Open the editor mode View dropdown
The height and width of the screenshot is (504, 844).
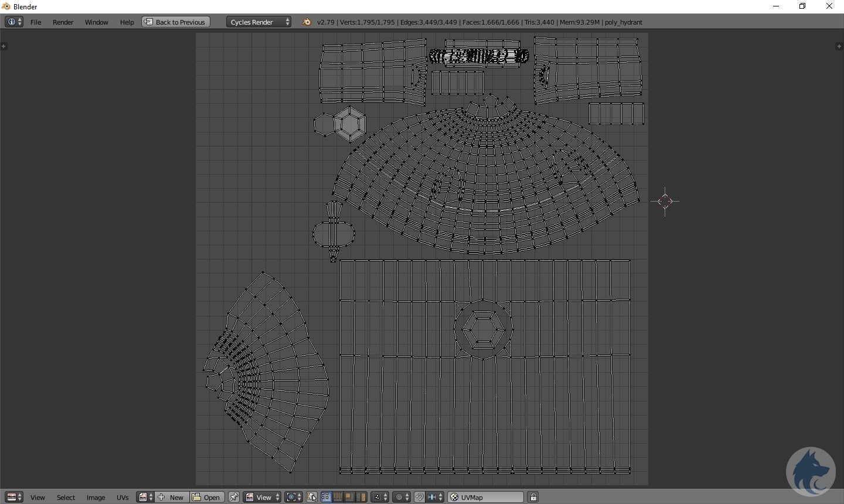tap(262, 497)
